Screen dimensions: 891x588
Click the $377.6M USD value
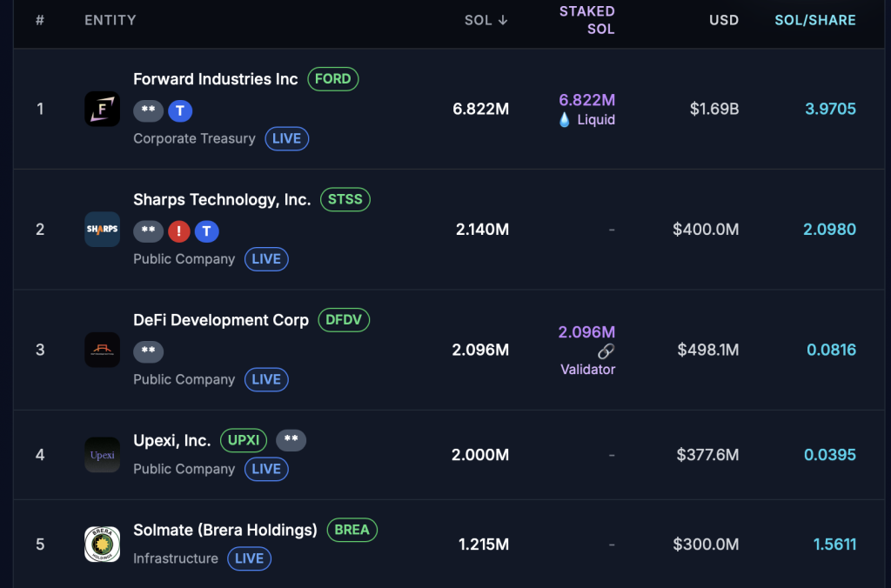click(707, 455)
